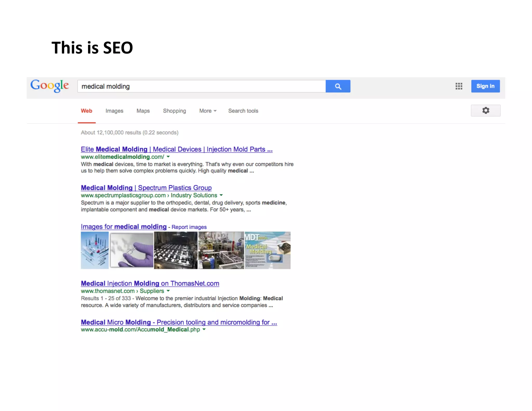Expand arrow beside spectrumplasticsgroup.com Industry Solutions
This screenshot has height=411, width=532.
[x=221, y=195]
